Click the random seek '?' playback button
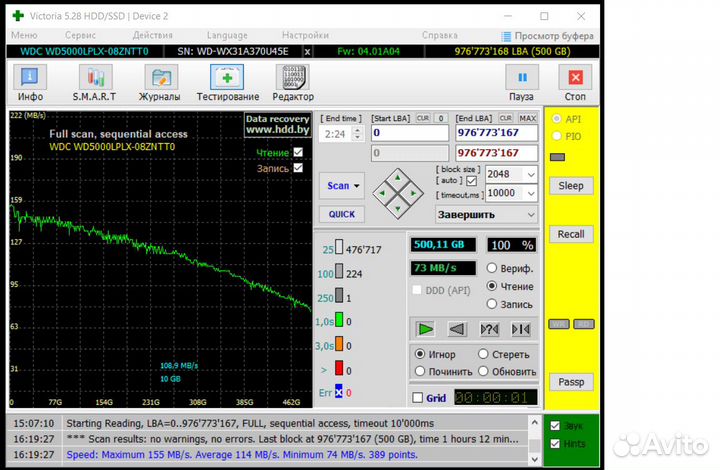This screenshot has width=720, height=470. [489, 329]
